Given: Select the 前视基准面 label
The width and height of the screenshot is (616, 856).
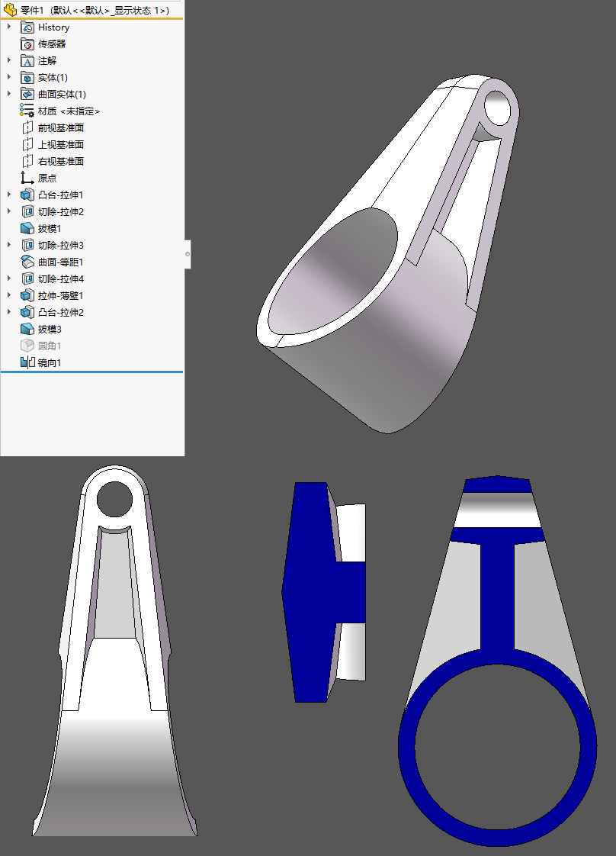Looking at the screenshot, I should click(x=60, y=127).
